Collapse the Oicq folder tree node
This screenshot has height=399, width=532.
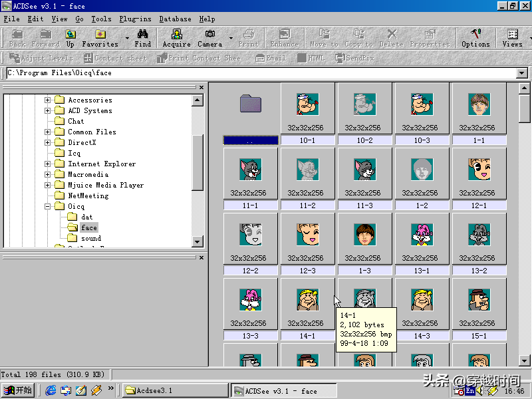(x=48, y=206)
